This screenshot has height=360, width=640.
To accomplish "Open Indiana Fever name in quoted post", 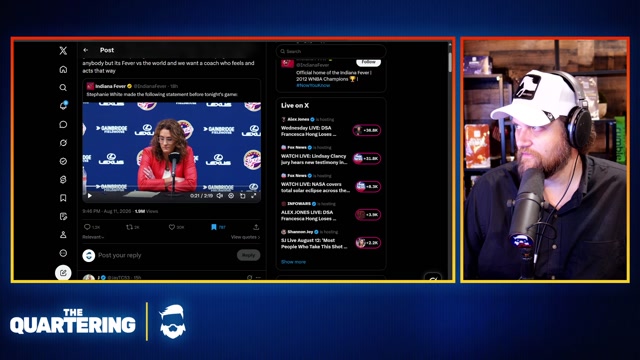I will [x=110, y=86].
